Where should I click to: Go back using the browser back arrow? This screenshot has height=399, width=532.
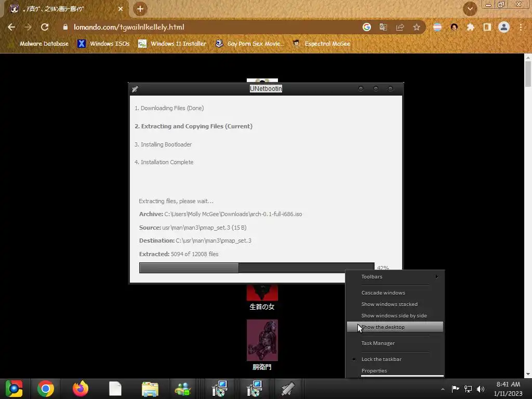[11, 27]
